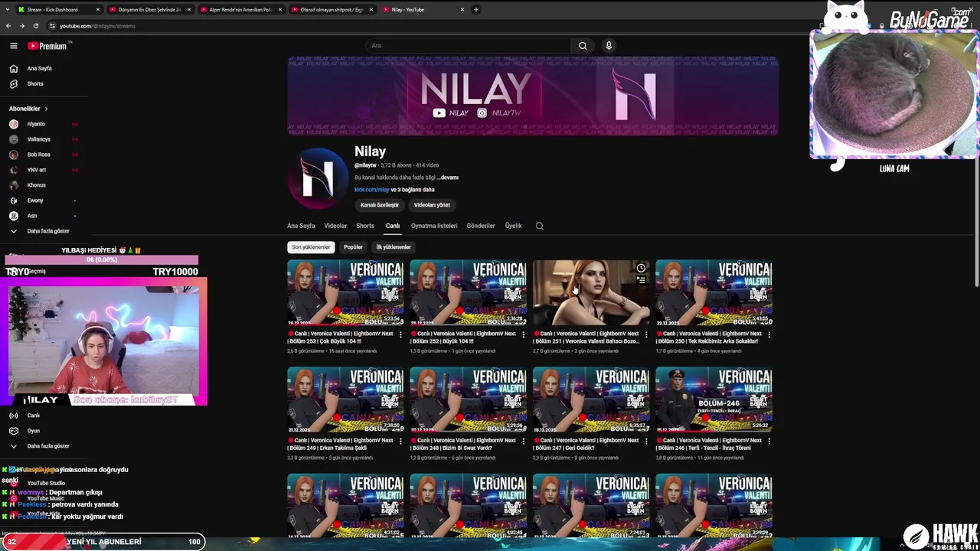Go back with browser back arrow
Viewport: 980px width, 551px height.
click(8, 26)
